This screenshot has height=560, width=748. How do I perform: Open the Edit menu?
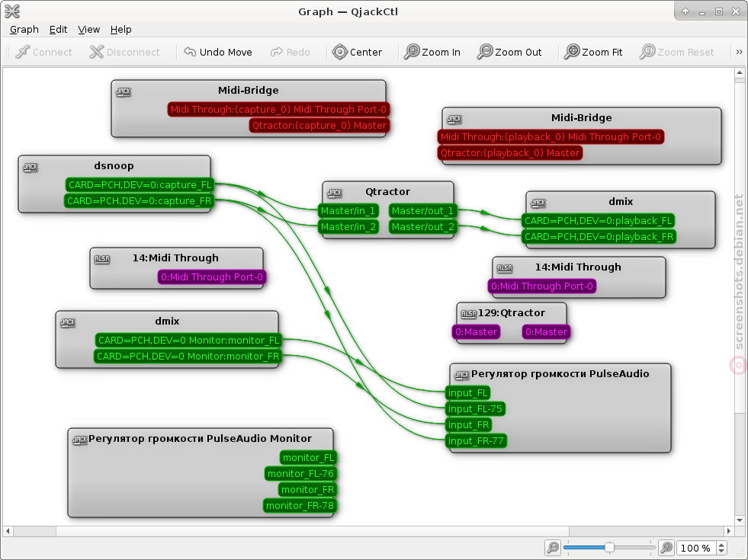point(58,30)
